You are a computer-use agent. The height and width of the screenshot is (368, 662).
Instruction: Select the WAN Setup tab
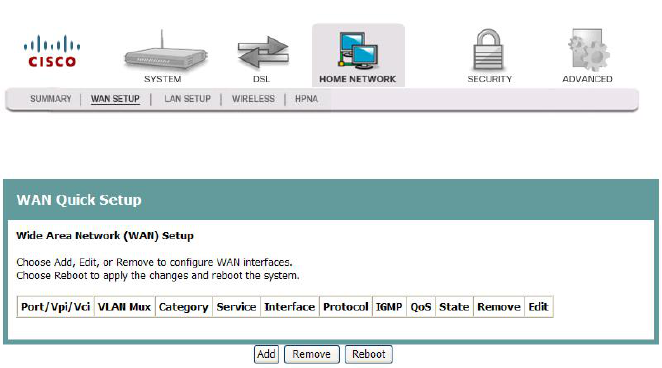coord(115,99)
